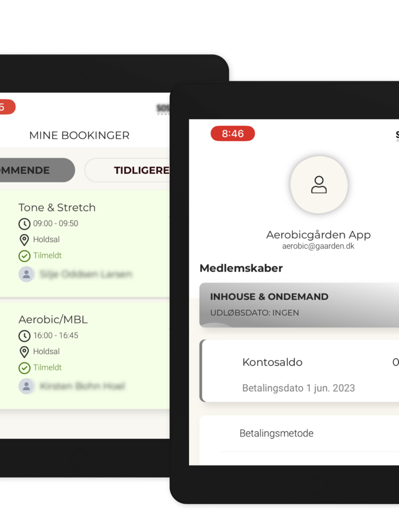Open the Tone & Stretch booking title
Image resolution: width=399 pixels, height=532 pixels.
click(57, 207)
